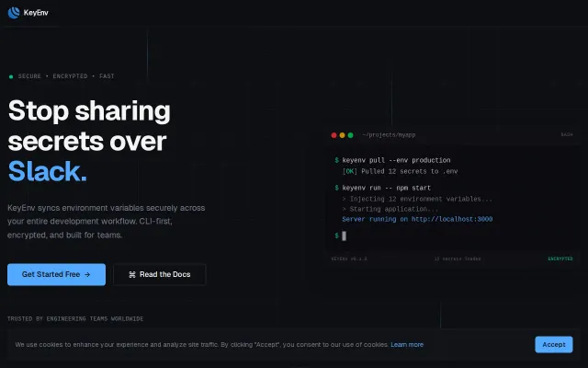Click the KeyEnv description paragraph
This screenshot has height=368, width=588.
point(107,222)
